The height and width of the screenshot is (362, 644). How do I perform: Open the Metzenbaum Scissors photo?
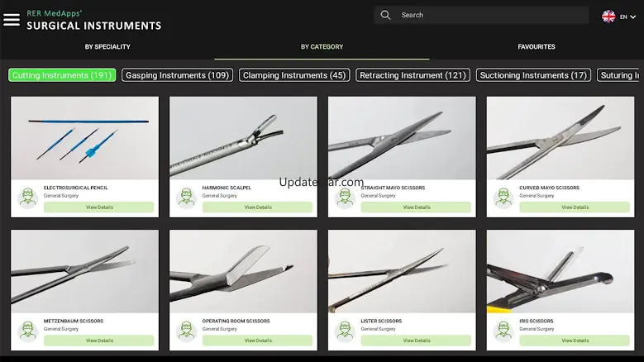click(84, 271)
